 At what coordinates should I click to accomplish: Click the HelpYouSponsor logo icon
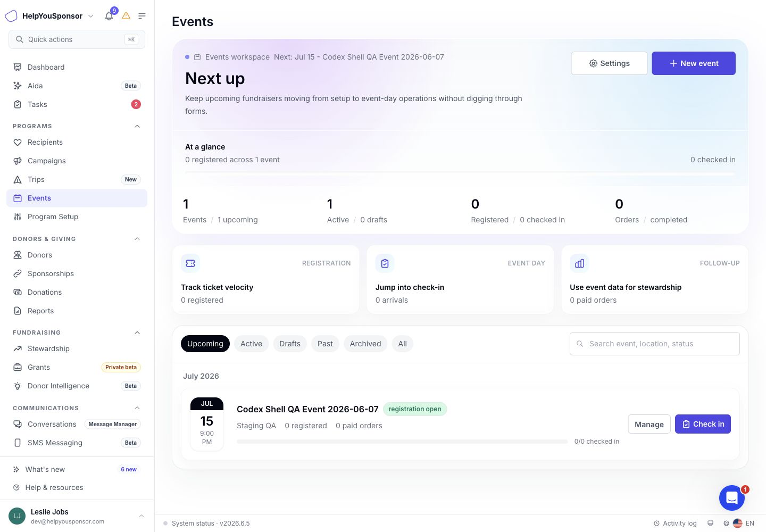click(x=11, y=16)
